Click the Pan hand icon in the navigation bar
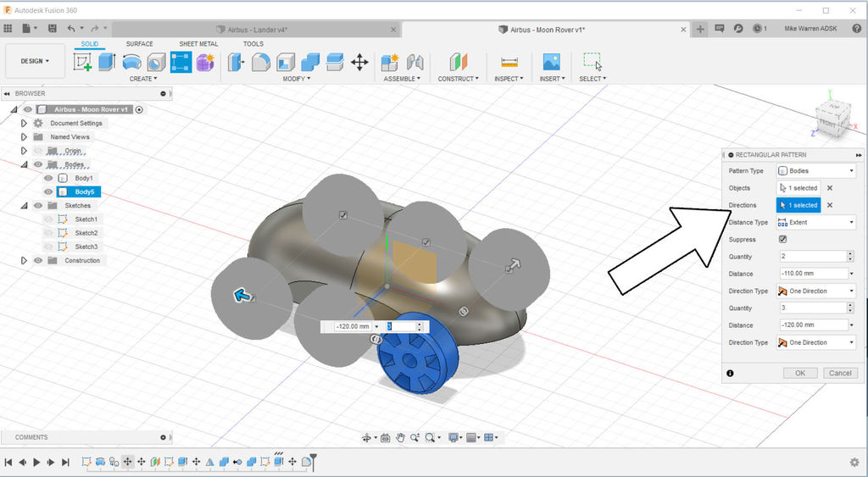Screen dimensions: 868x477 coord(400,438)
